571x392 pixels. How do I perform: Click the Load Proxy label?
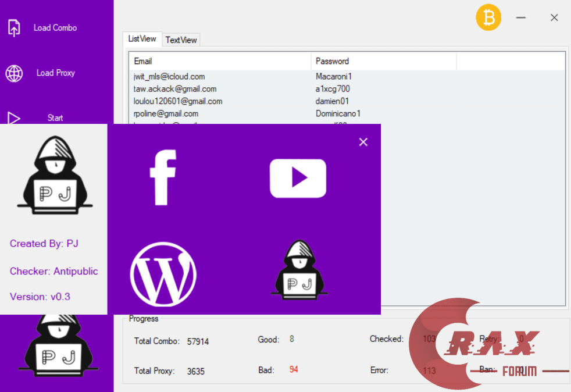[56, 73]
